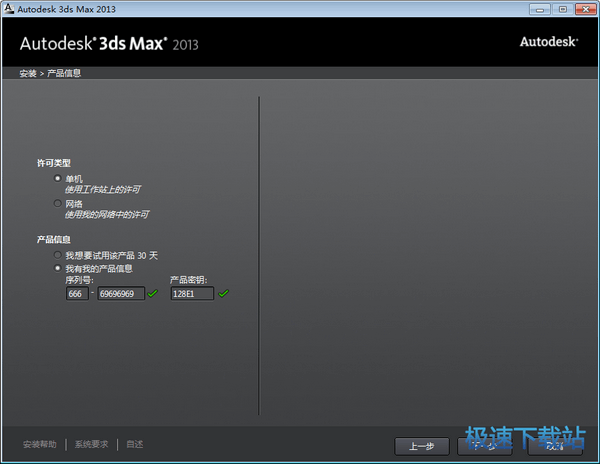Go back with the 上一步 button
The image size is (600, 464).
click(422, 446)
